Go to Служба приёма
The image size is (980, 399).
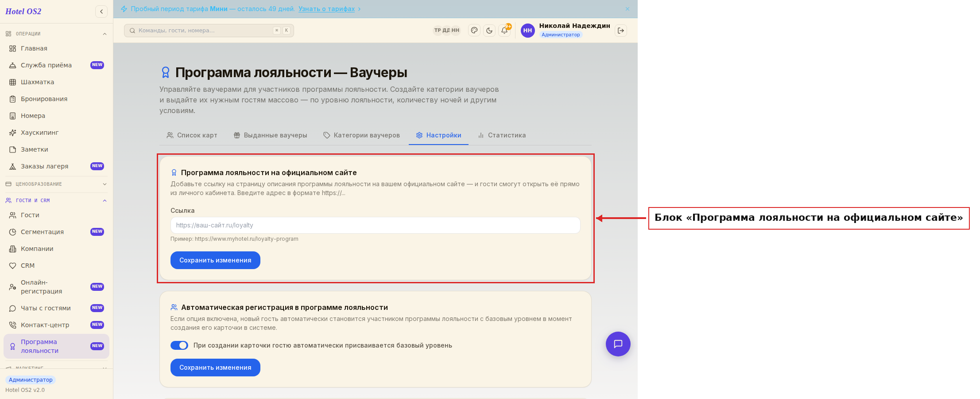(x=56, y=65)
